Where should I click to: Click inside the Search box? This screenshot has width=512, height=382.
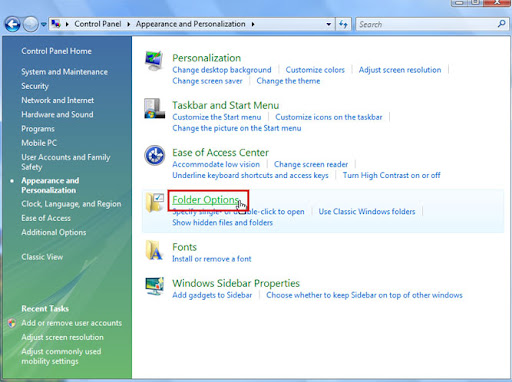[432, 24]
